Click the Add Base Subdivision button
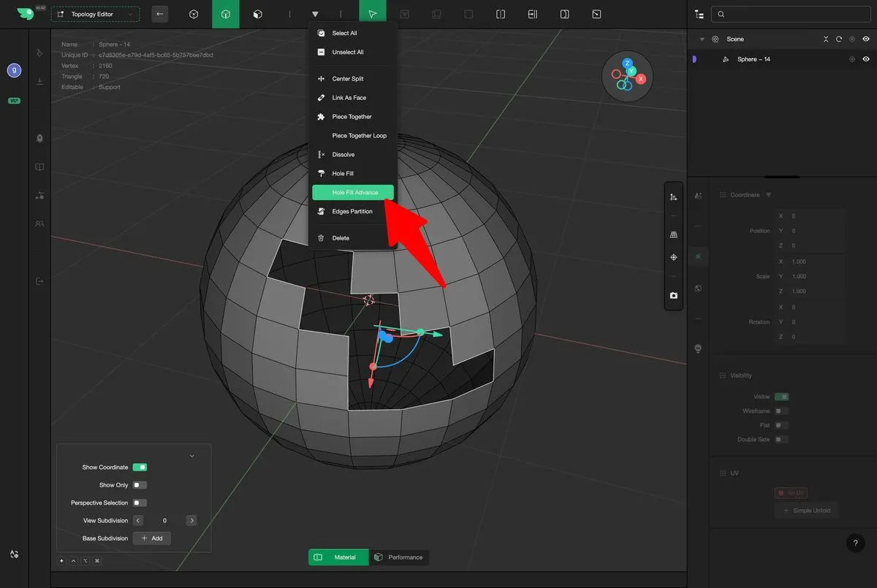The height and width of the screenshot is (588, 877). [x=152, y=538]
